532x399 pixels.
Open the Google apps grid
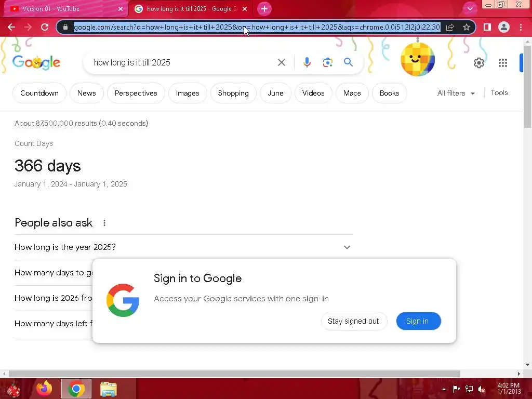pyautogui.click(x=503, y=63)
